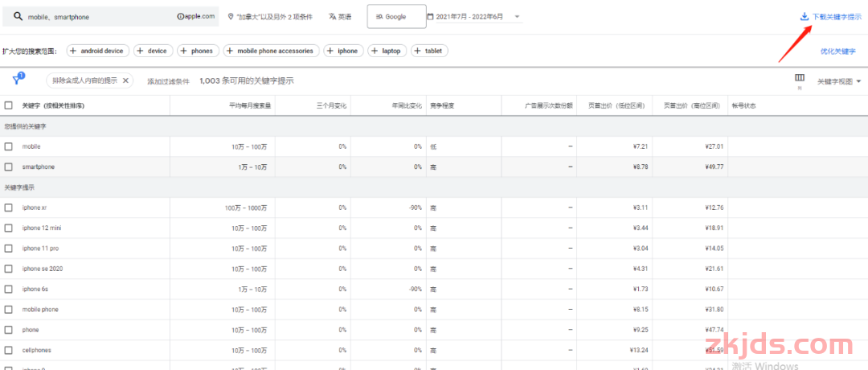The height and width of the screenshot is (370, 868).
Task: Check the 'iphone 12 mini' row
Action: tap(8, 228)
